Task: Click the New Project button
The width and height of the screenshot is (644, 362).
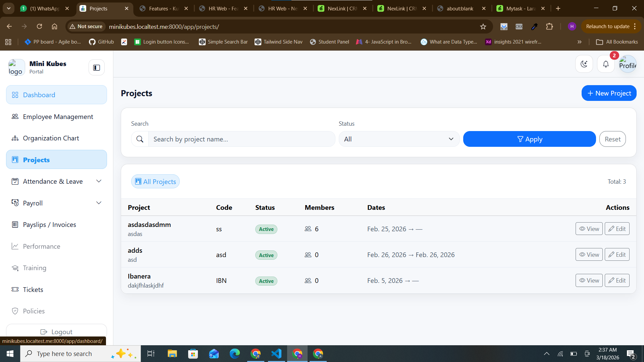Action: (x=609, y=93)
